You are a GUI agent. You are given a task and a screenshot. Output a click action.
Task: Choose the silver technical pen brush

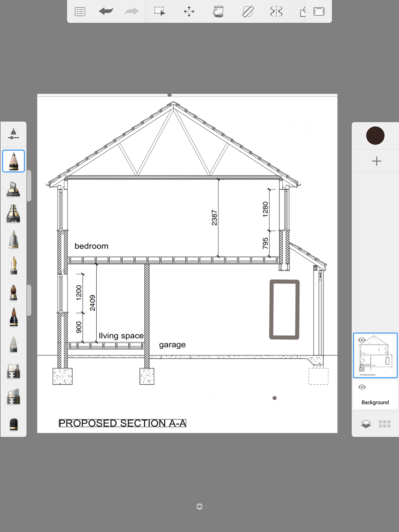point(14,239)
